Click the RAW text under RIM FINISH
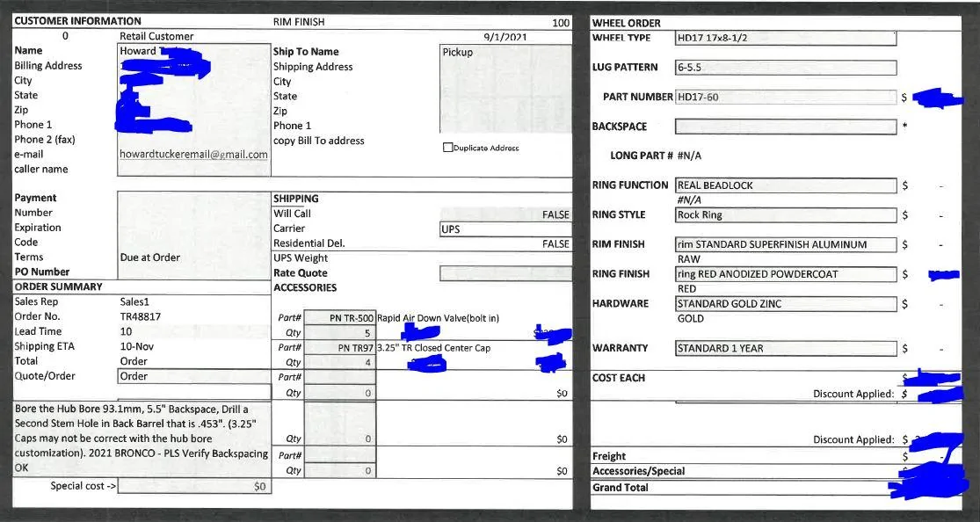Image resolution: width=980 pixels, height=522 pixels. click(x=689, y=259)
